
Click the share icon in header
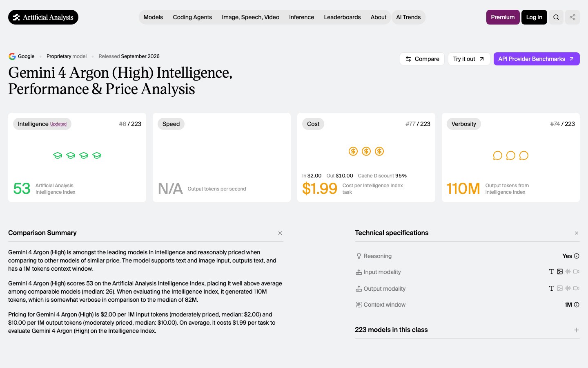[572, 17]
